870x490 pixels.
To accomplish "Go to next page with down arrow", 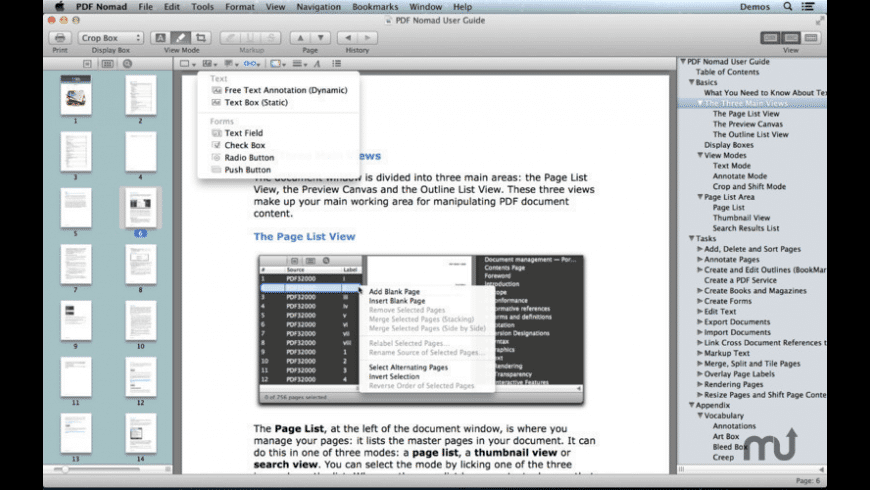I will (321, 38).
